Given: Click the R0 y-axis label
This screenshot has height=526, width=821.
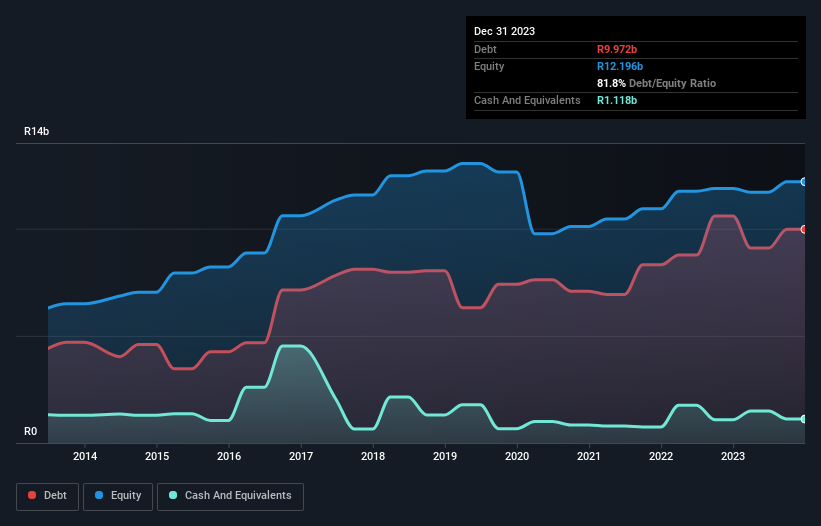Looking at the screenshot, I should point(30,431).
